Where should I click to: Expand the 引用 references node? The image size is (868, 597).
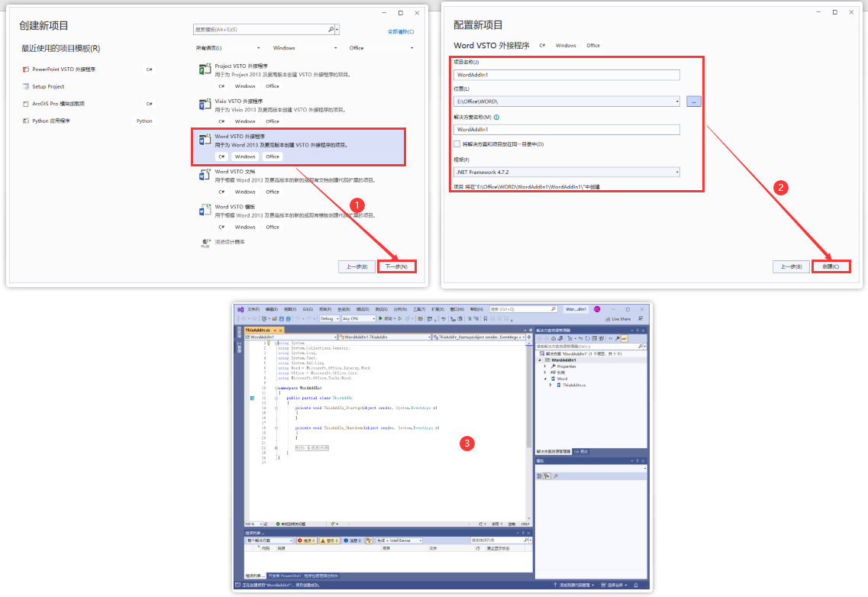click(x=545, y=372)
